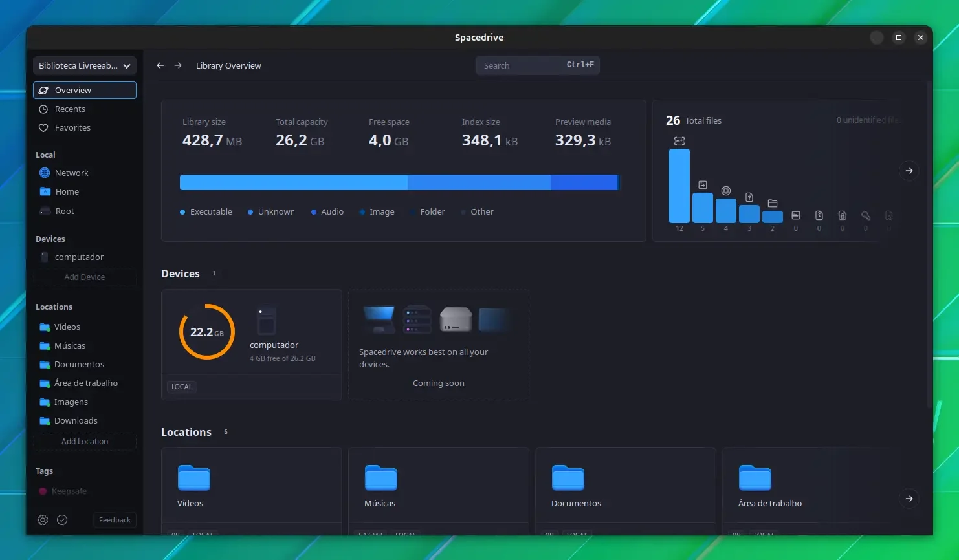Screen dimensions: 959x560
Task: Expand the Biblioteca Livreab... library dropdown
Action: pos(85,65)
